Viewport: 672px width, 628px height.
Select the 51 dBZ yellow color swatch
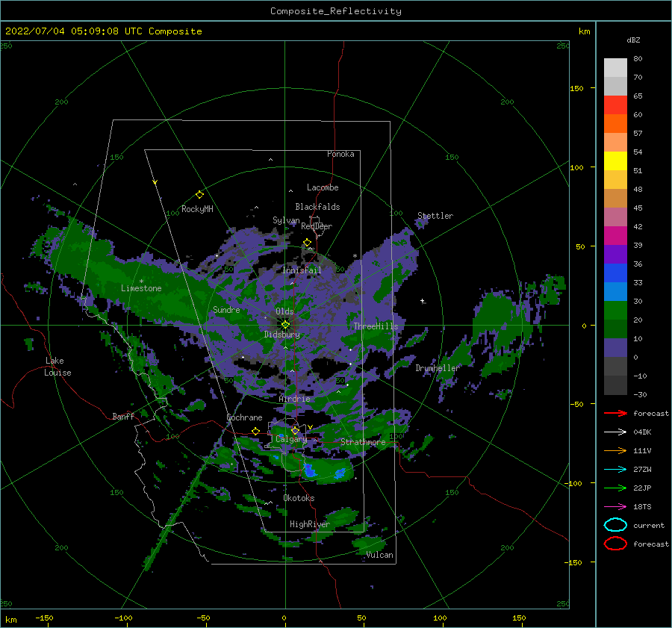click(x=615, y=161)
